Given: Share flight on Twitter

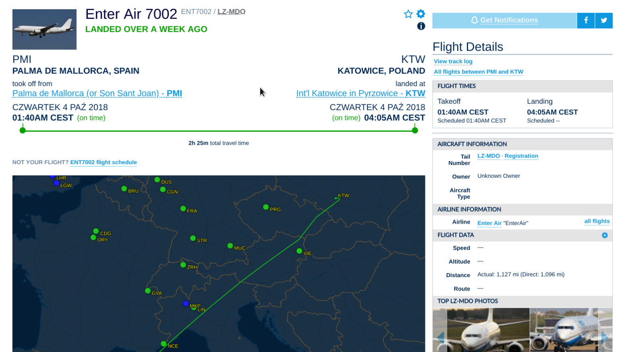Looking at the screenshot, I should click(x=604, y=21).
